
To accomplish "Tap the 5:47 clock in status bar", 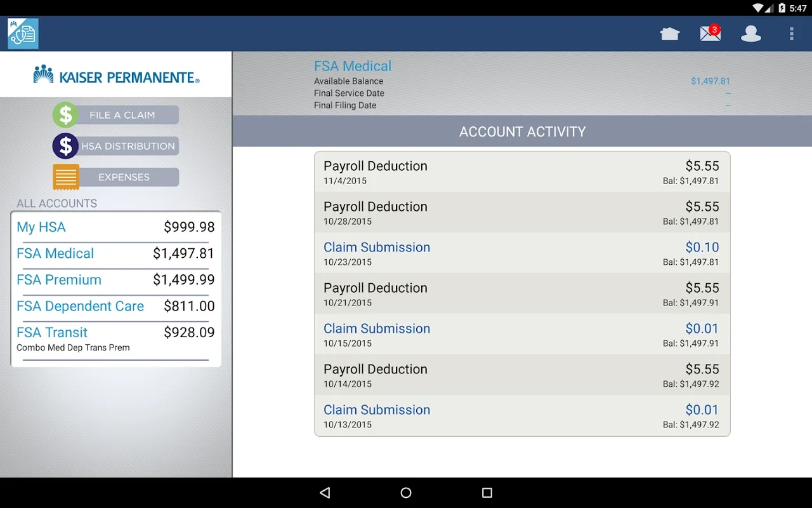I will [798, 8].
